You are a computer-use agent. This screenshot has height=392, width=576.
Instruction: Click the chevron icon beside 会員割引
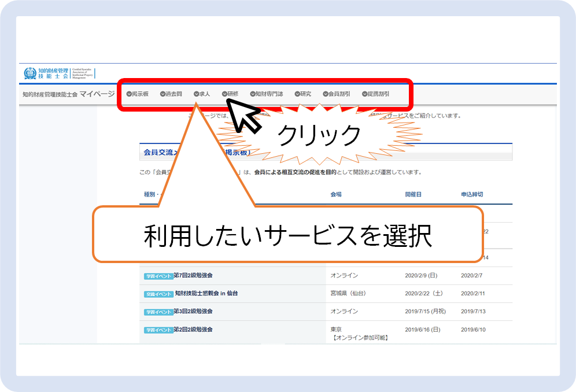tap(326, 94)
